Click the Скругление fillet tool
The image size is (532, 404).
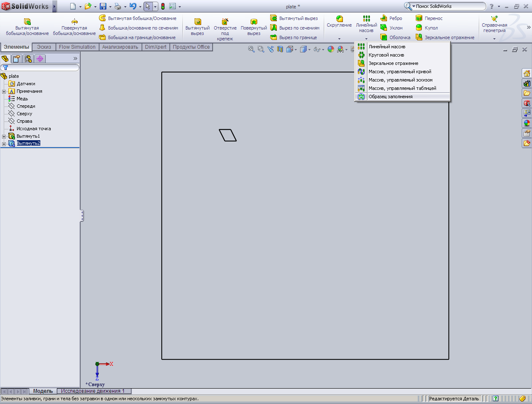click(x=339, y=22)
